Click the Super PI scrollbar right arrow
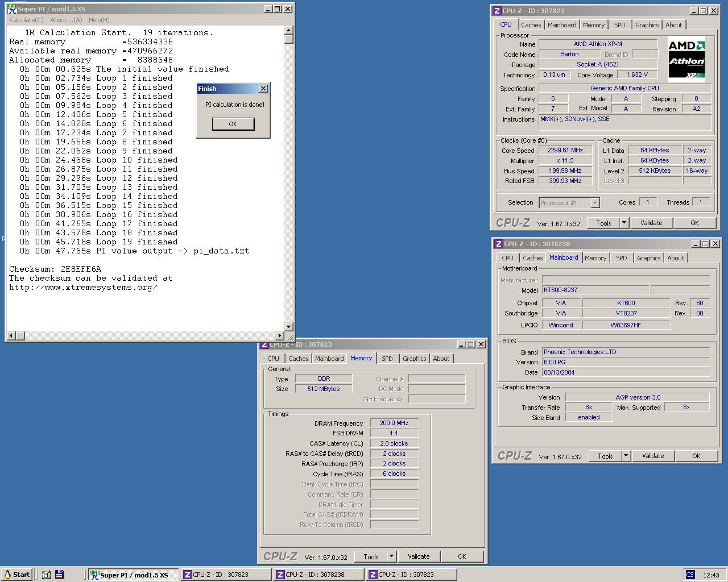Viewport: 728px width, 582px height. pos(279,336)
